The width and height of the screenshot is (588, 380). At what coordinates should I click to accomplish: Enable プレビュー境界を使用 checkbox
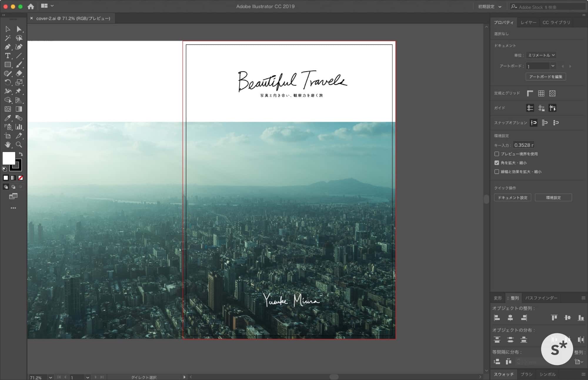click(497, 154)
